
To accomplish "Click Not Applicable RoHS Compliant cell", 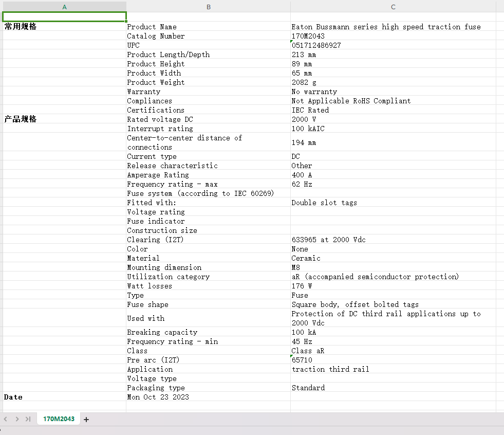I will (393, 101).
